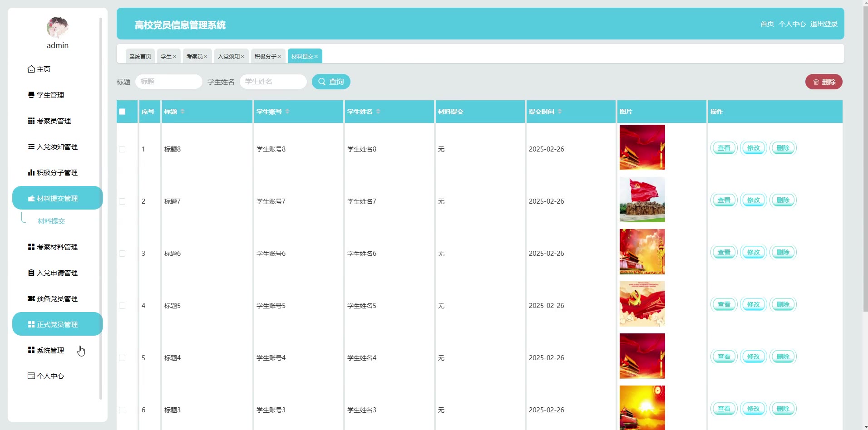This screenshot has width=868, height=430.
Task: Check the box for row 标题4
Action: pyautogui.click(x=122, y=358)
